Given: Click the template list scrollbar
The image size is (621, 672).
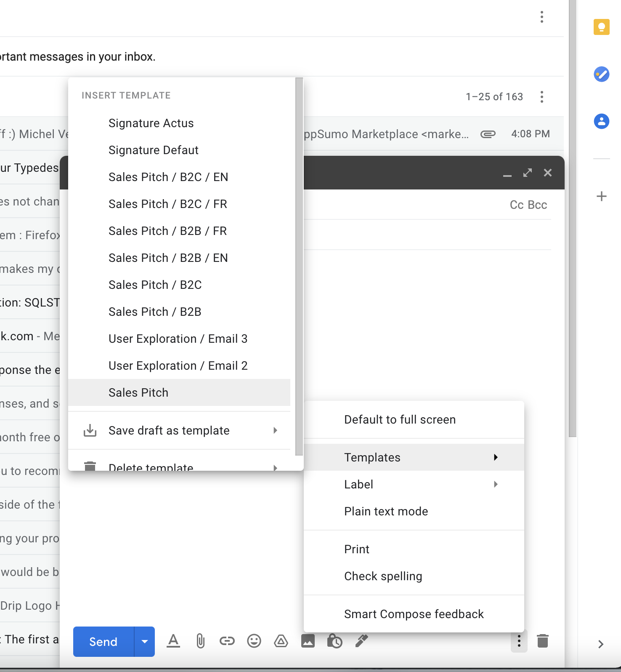Looking at the screenshot, I should [x=299, y=265].
